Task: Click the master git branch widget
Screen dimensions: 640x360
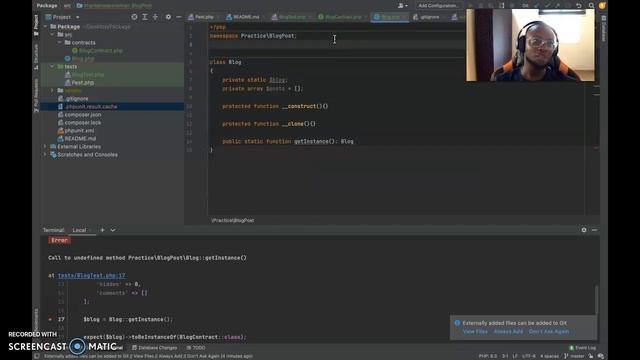Action: [574, 356]
